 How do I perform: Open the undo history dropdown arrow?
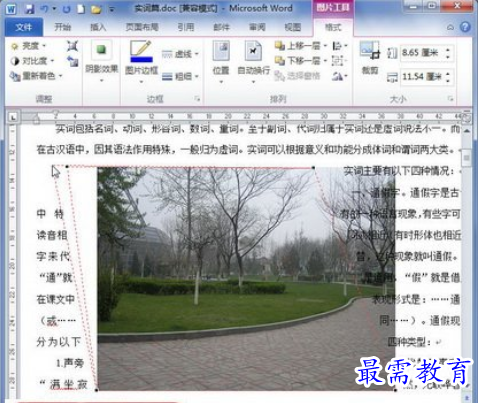click(x=54, y=9)
